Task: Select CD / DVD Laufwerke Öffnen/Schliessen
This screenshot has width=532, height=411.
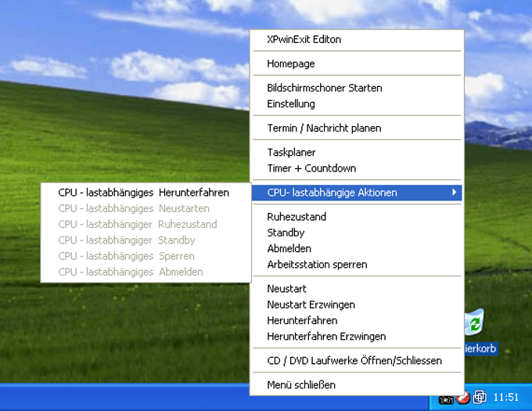Action: pos(357,361)
